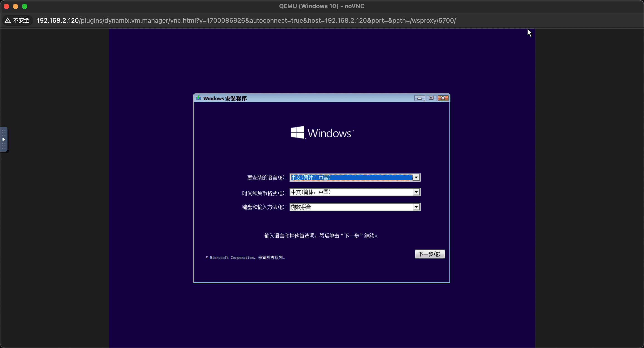Click the red macOS close window button
644x348 pixels.
point(7,6)
